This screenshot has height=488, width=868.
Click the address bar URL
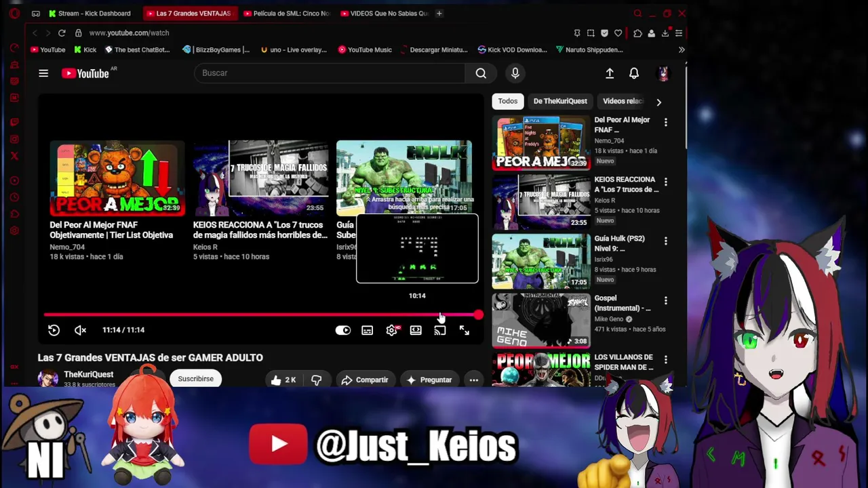pos(129,33)
